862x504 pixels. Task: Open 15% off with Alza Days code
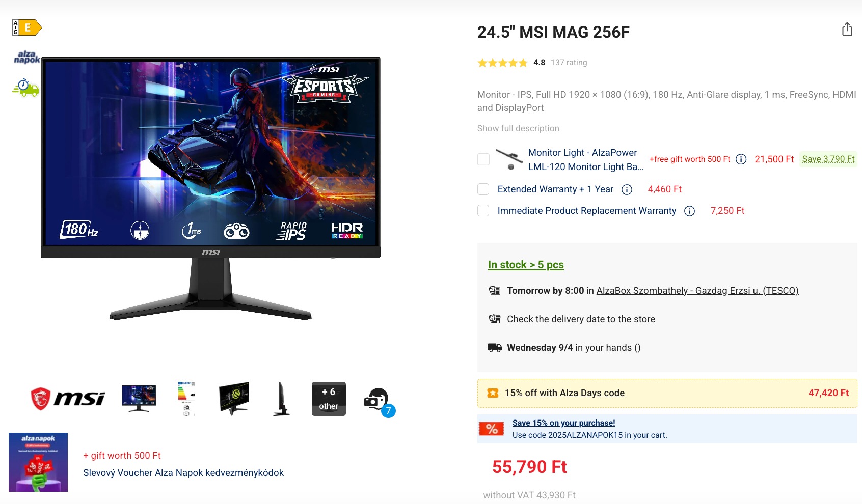point(564,393)
